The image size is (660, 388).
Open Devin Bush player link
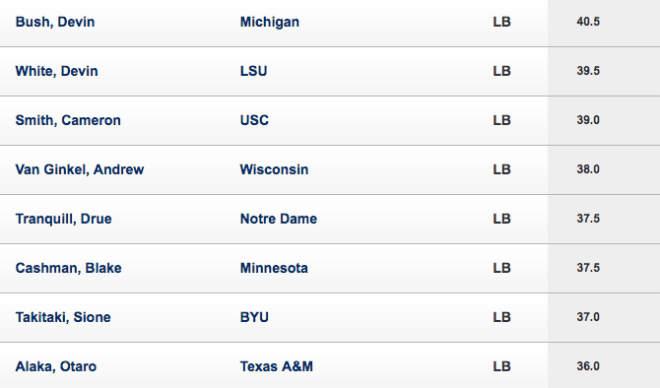55,22
